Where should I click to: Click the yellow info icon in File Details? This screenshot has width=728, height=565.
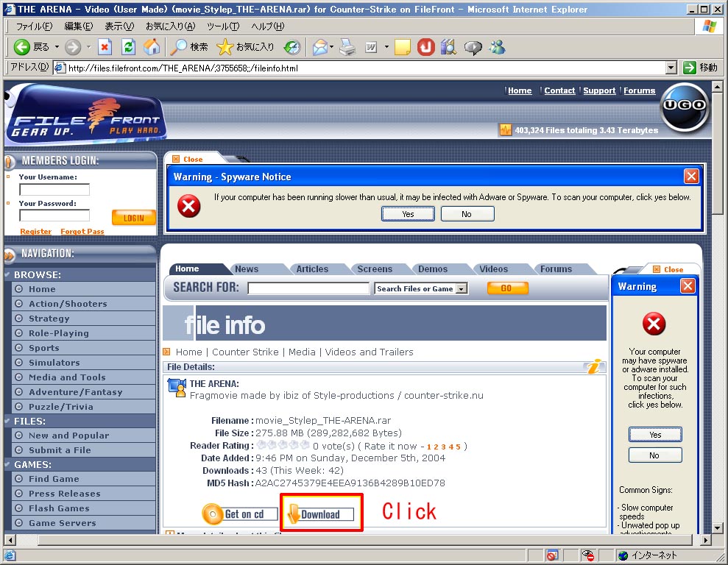pyautogui.click(x=594, y=366)
